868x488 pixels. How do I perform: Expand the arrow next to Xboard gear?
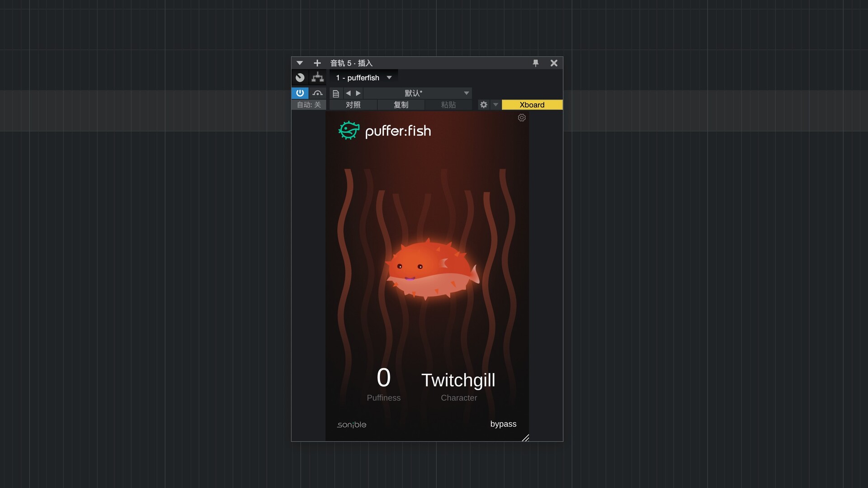[495, 105]
